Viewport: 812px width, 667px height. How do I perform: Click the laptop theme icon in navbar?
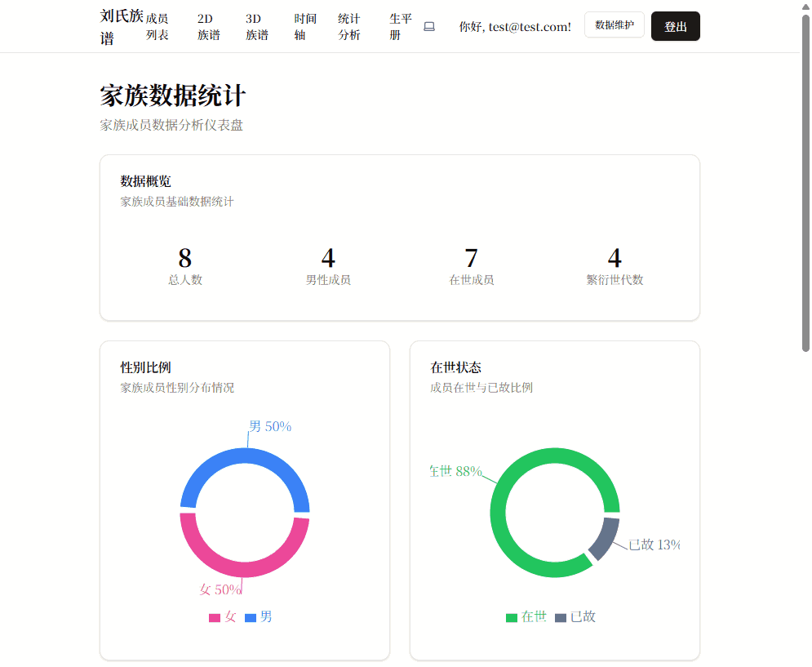point(429,27)
